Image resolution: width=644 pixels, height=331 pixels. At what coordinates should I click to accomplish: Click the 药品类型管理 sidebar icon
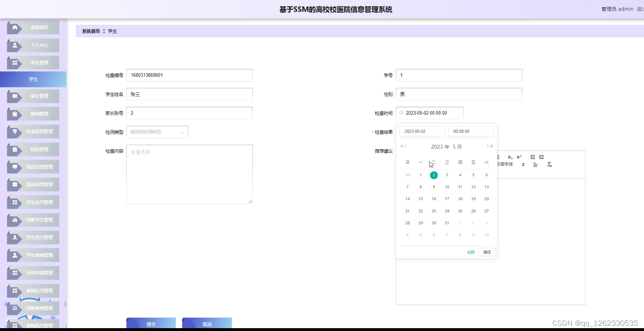[x=15, y=184]
